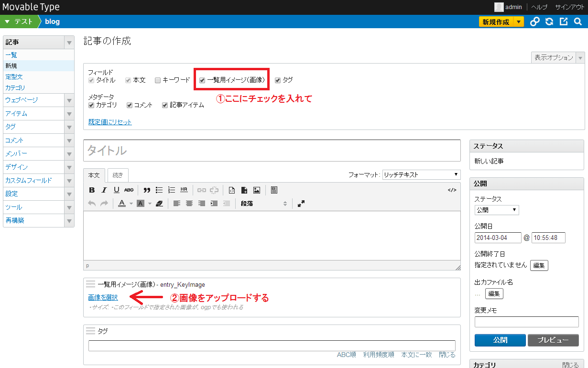The width and height of the screenshot is (588, 368).
Task: Open the 表示オプション dropdown arrow
Action: tap(580, 57)
